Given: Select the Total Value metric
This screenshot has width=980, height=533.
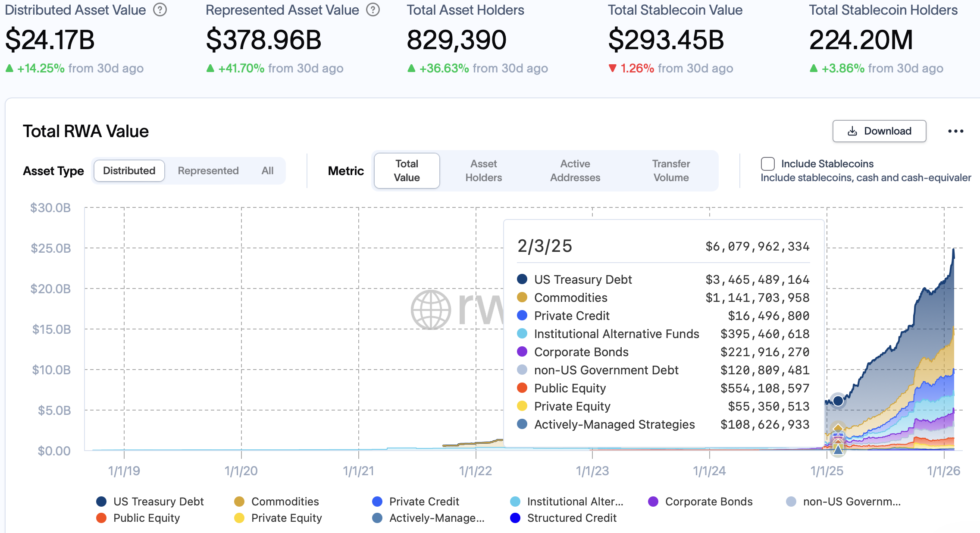Looking at the screenshot, I should 406,171.
